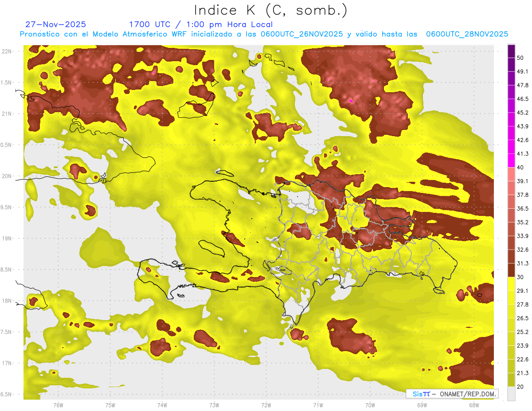Click the color bar value "23.9"
Image resolution: width=532 pixels, height=411 pixels.
pos(522,346)
